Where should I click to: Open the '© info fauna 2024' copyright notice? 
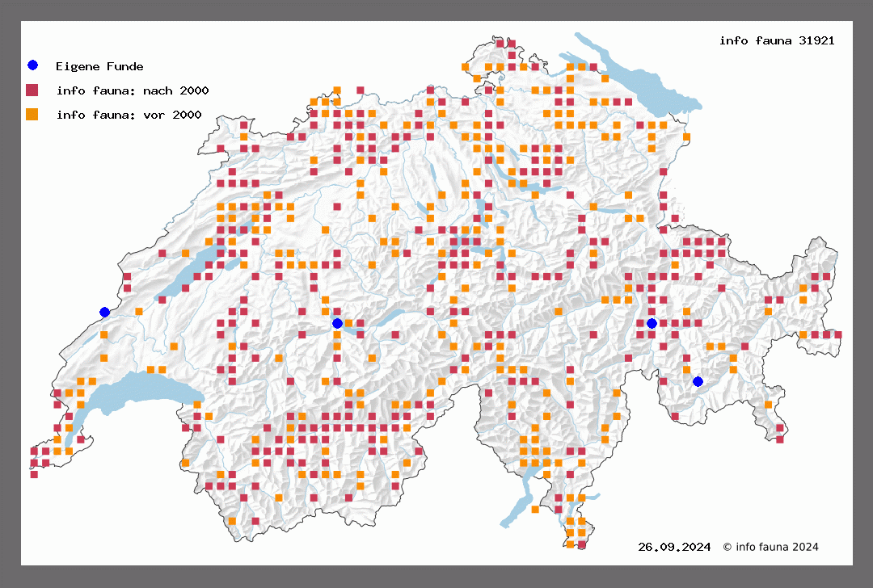770,547
